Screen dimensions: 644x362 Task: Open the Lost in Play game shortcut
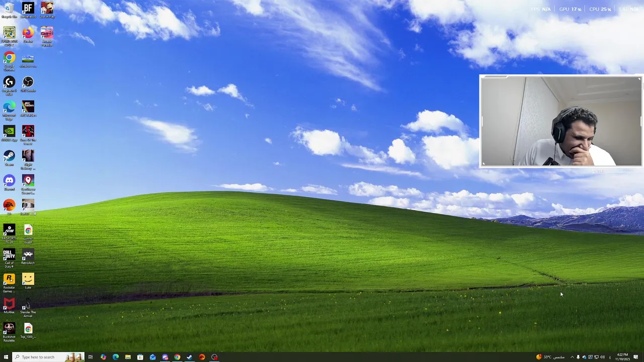coord(47,10)
